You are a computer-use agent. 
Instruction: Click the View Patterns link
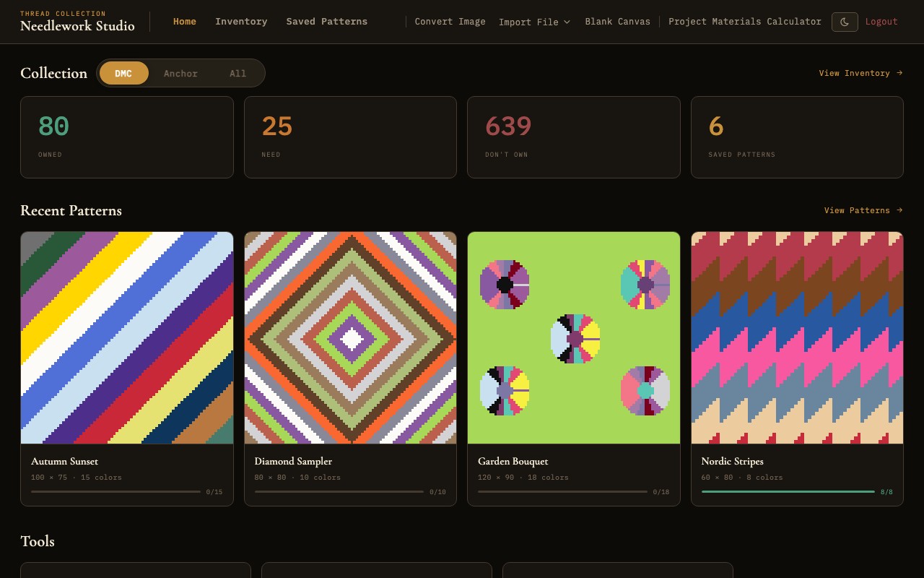tap(863, 210)
